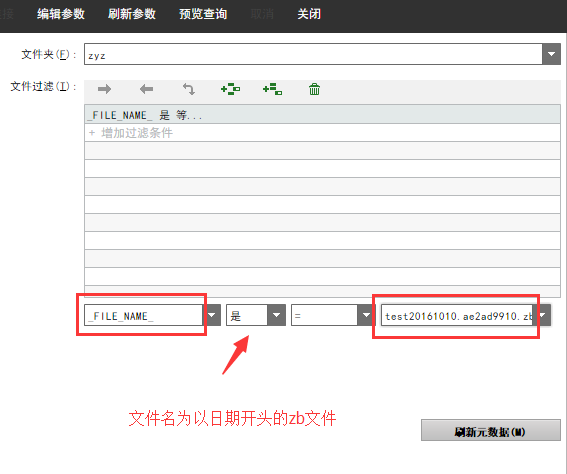Viewport: 567px width, 474px height.
Task: Click 预览查询 in the top bar
Action: pyautogui.click(x=203, y=14)
